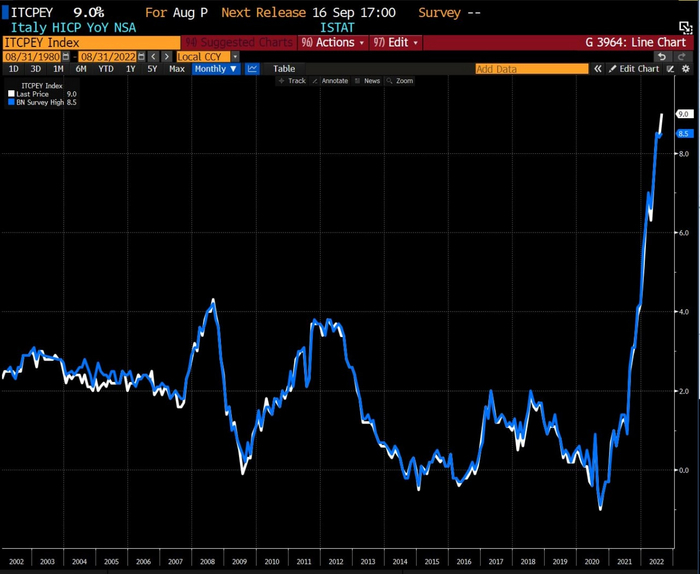
Task: Select the YTD range tab
Action: 106,69
